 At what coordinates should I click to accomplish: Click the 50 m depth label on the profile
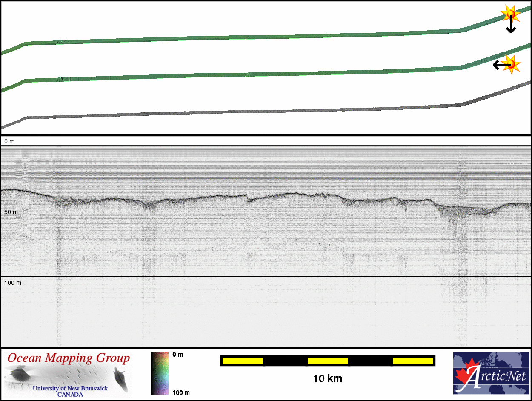(11, 212)
